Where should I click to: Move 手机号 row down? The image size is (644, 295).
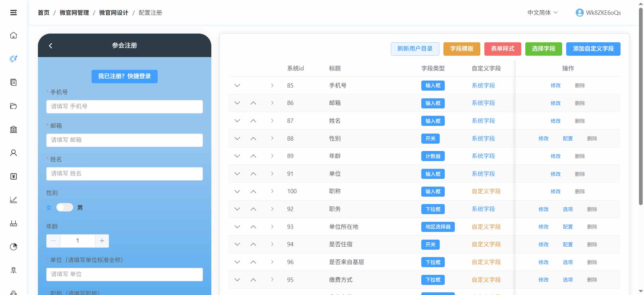coord(237,86)
